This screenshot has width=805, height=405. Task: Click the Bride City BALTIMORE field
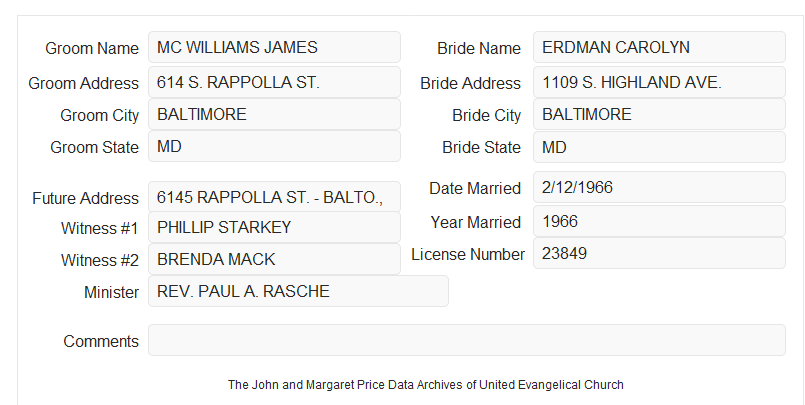pyautogui.click(x=659, y=114)
